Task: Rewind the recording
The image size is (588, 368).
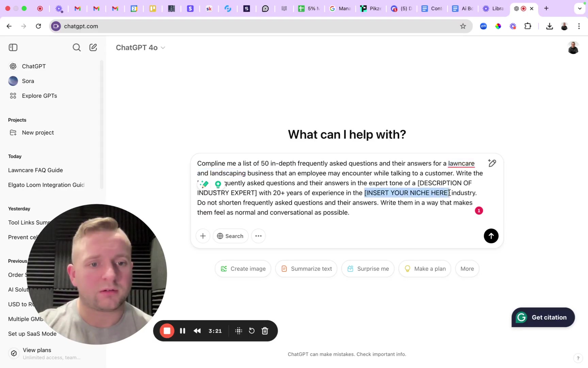Action: point(197,331)
